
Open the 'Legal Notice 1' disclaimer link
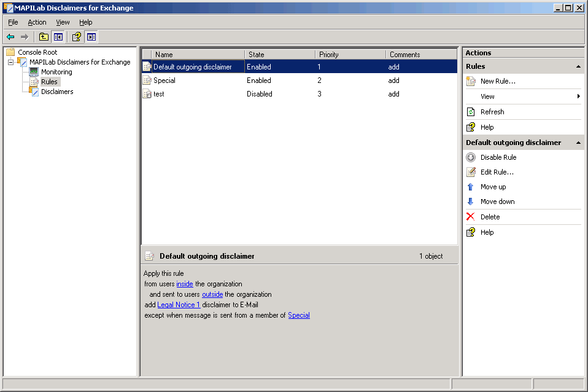[x=179, y=305]
